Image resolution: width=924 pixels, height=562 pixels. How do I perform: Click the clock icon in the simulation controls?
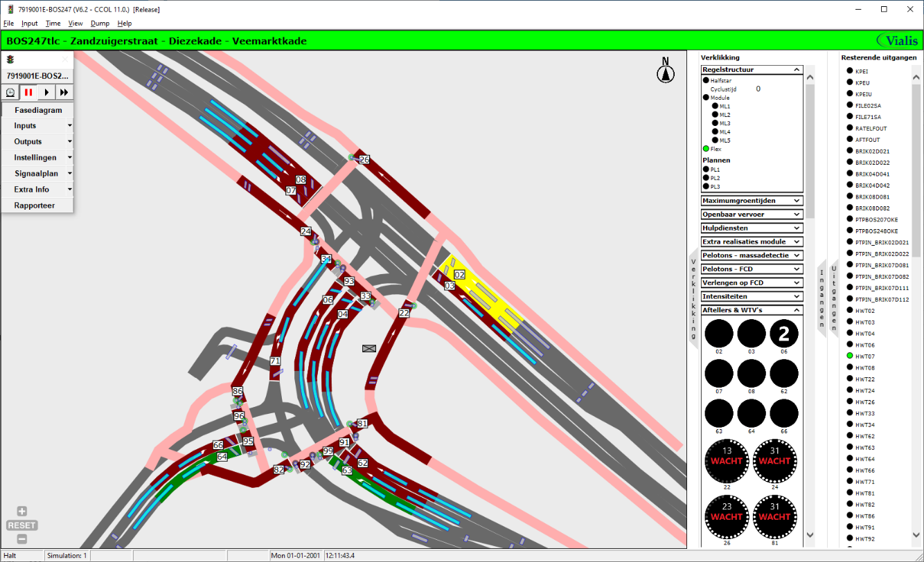10,92
